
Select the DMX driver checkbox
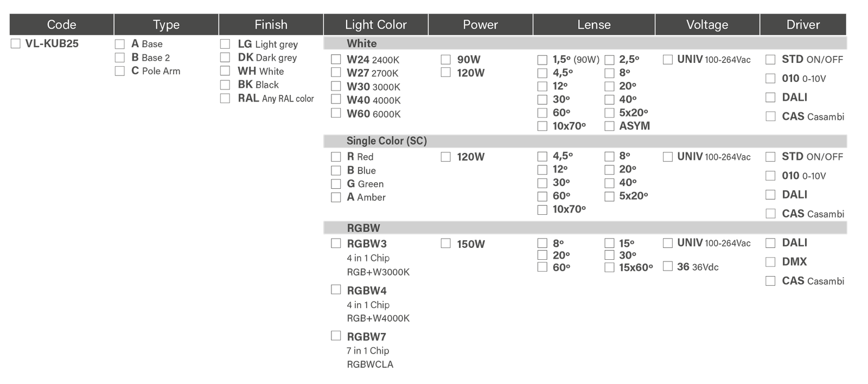[x=770, y=262]
